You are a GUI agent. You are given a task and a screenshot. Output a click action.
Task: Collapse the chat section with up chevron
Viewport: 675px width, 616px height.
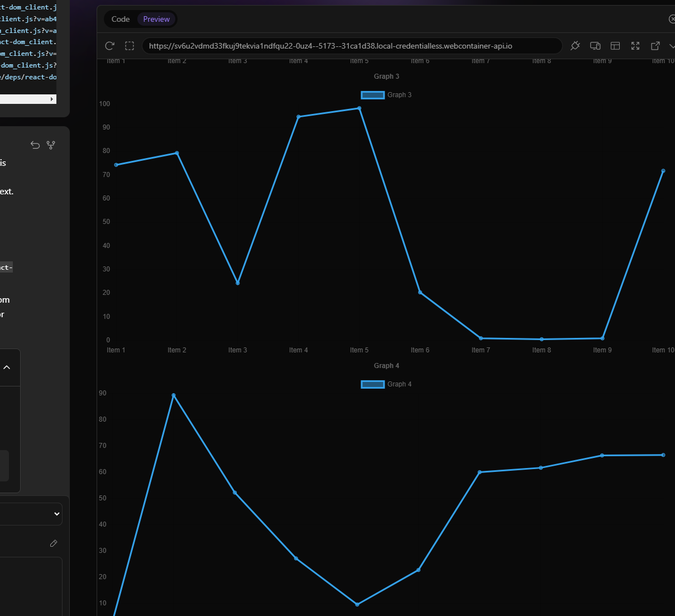pyautogui.click(x=7, y=367)
